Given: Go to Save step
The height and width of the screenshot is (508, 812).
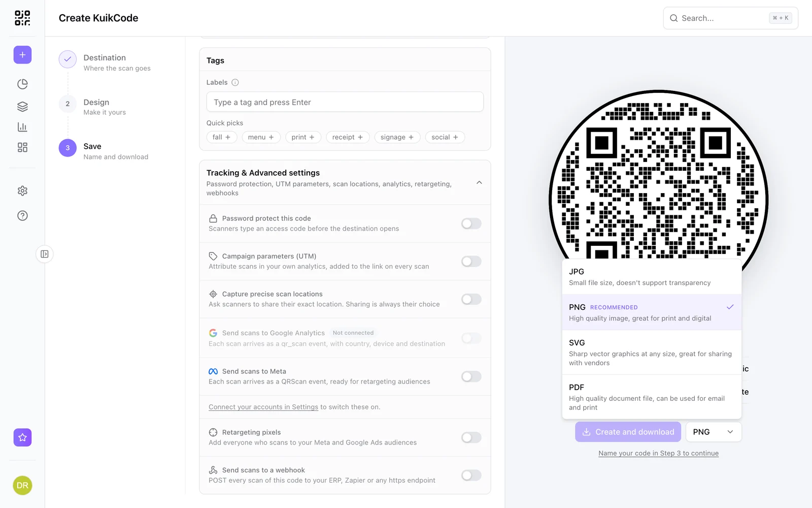Looking at the screenshot, I should pyautogui.click(x=104, y=151).
